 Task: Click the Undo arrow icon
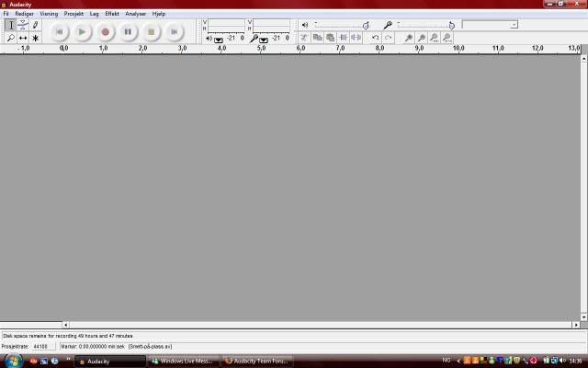click(375, 38)
